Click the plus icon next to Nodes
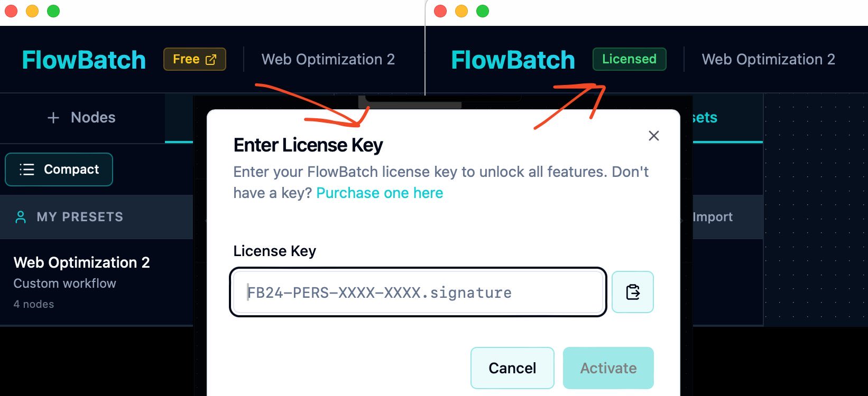868x396 pixels. [x=53, y=117]
